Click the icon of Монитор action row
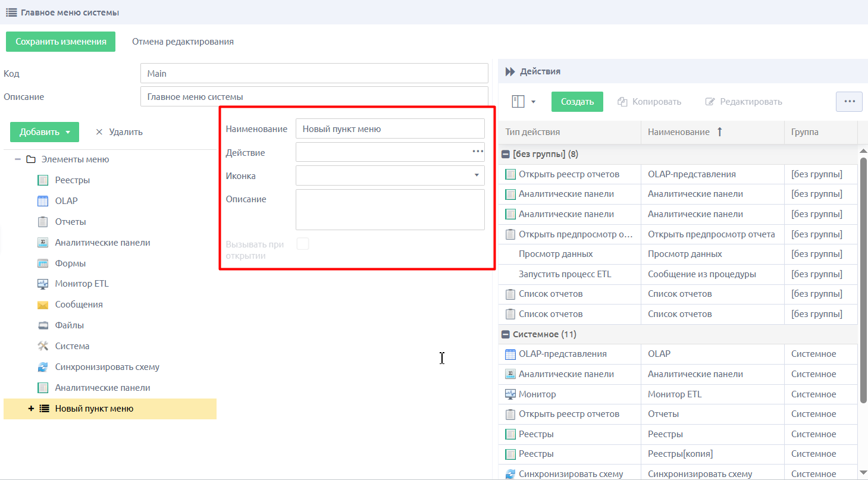Screen dimensions: 868x480 (x=510, y=394)
